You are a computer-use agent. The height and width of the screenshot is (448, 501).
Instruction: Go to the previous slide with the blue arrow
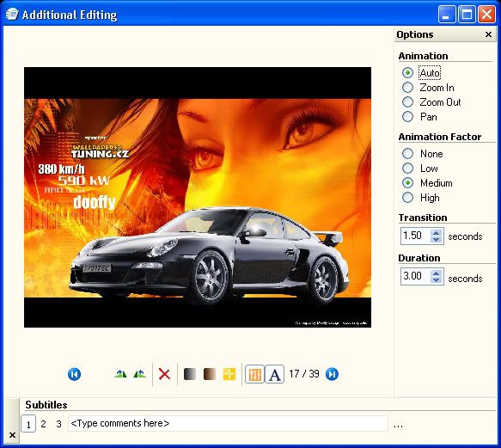pyautogui.click(x=75, y=374)
